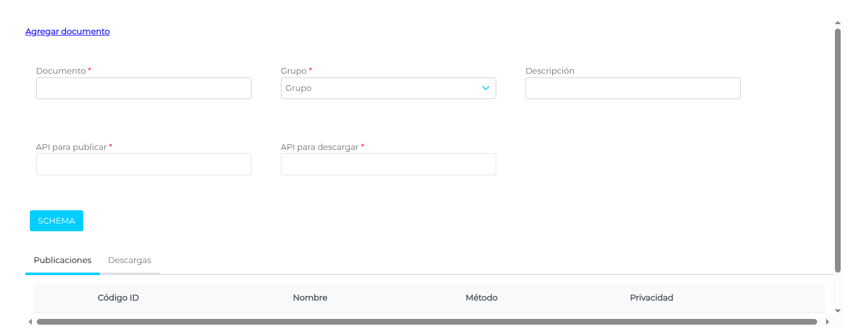
Task: Click the Código ID column header
Action: [x=118, y=297]
